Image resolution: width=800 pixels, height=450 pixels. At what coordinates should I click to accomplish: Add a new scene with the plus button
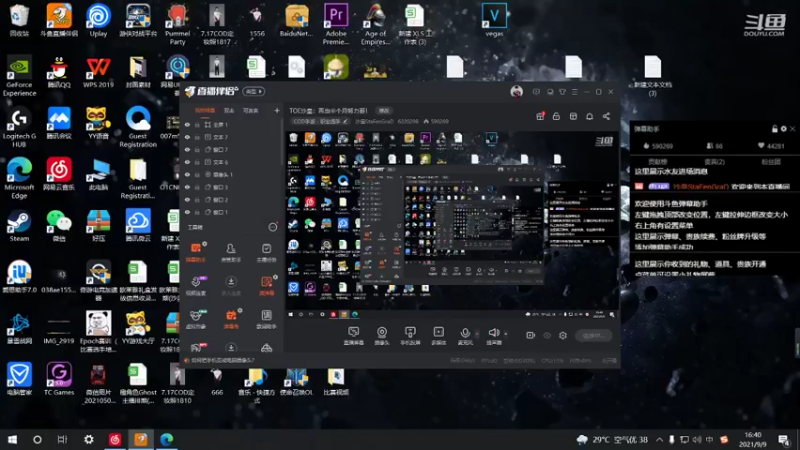click(x=277, y=110)
